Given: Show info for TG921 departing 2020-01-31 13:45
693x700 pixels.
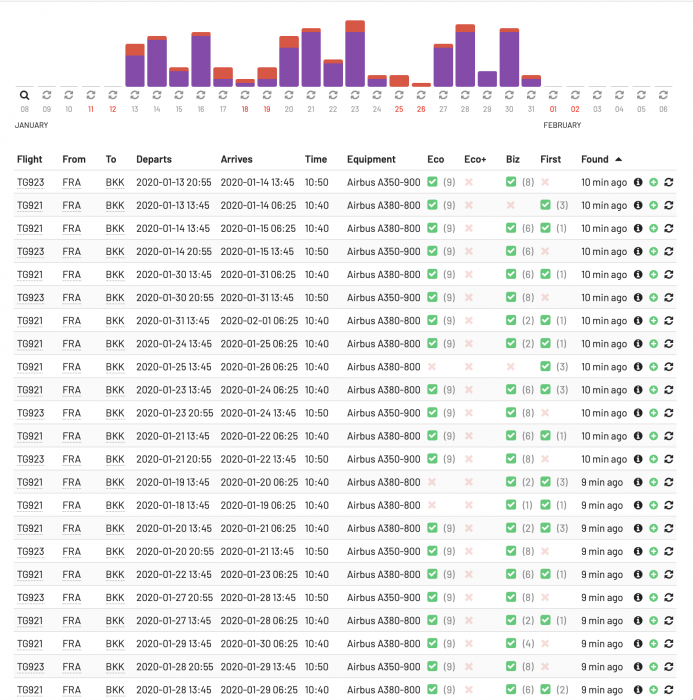Looking at the screenshot, I should (638, 321).
